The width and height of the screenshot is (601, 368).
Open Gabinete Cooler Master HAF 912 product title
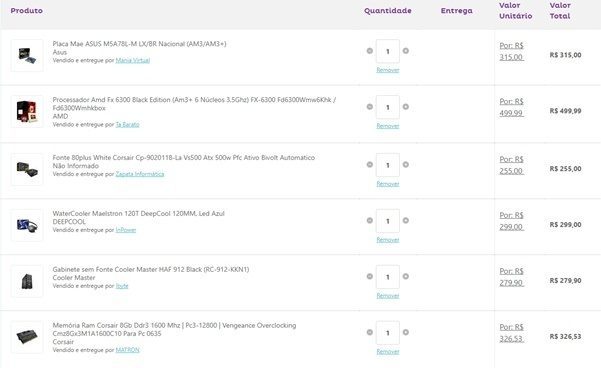tap(151, 269)
